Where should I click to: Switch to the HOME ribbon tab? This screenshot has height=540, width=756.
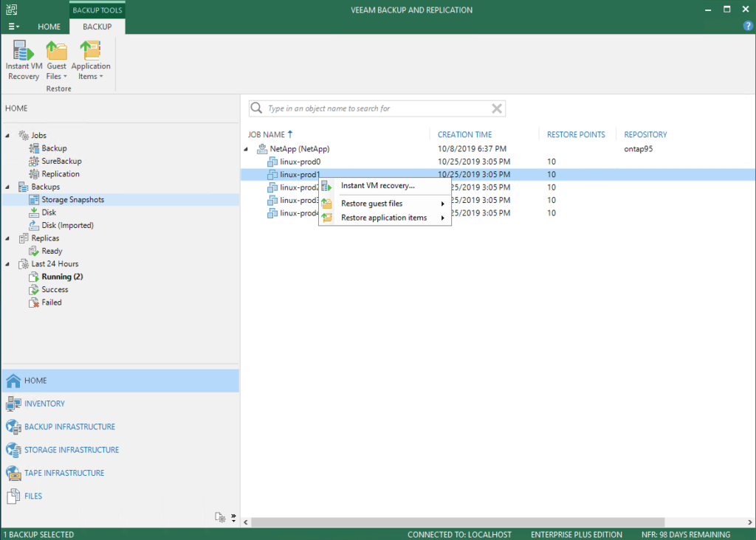(49, 27)
